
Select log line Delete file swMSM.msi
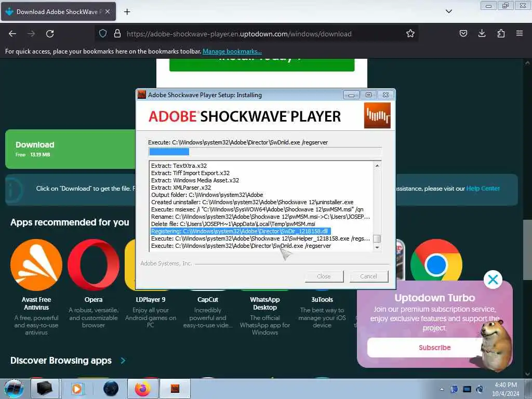click(x=233, y=224)
